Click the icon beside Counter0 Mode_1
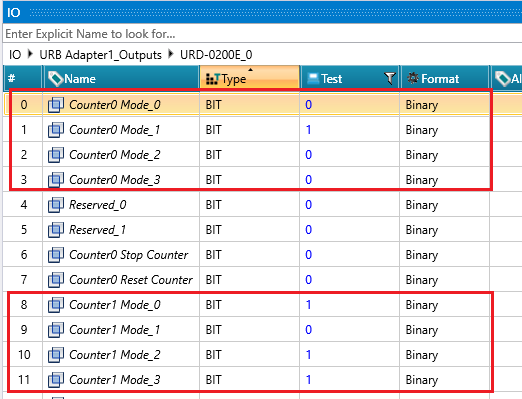Screen dimensions: 522x399 pos(56,130)
